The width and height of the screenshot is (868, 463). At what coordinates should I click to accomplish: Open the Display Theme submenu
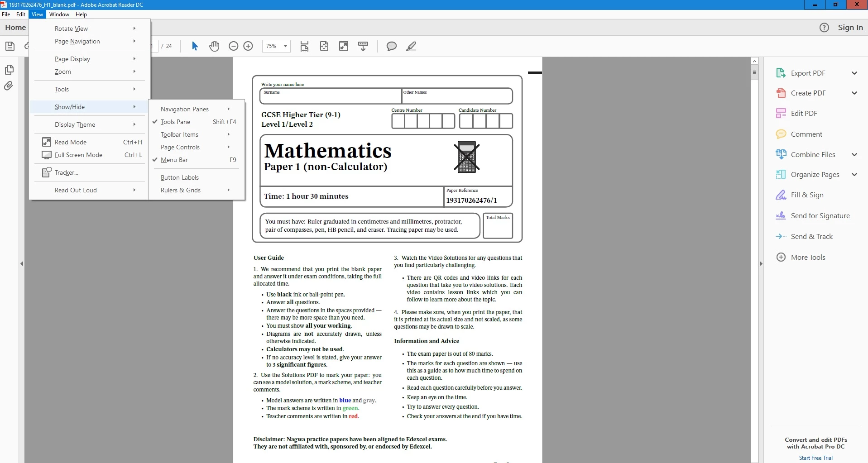(89, 124)
